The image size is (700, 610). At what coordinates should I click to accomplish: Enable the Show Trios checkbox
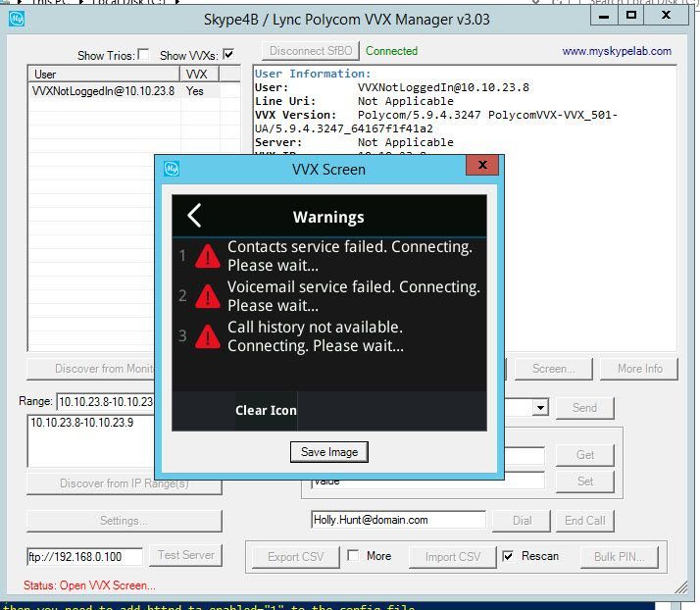(143, 55)
